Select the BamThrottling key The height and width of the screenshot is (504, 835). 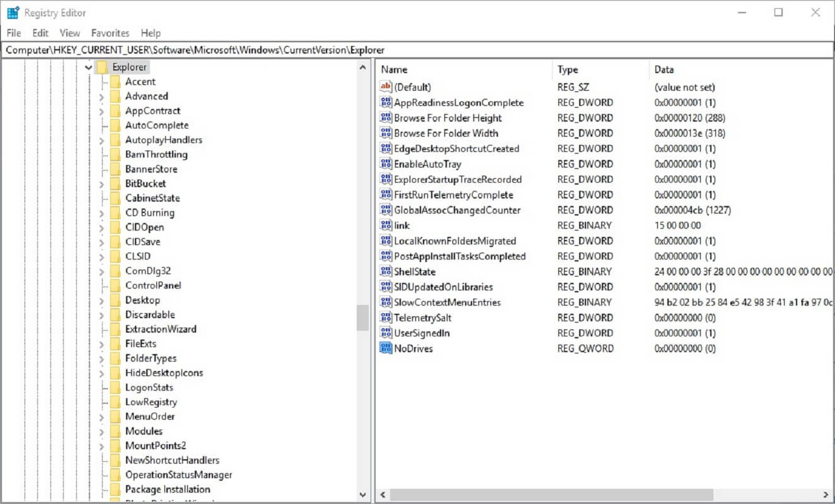156,154
